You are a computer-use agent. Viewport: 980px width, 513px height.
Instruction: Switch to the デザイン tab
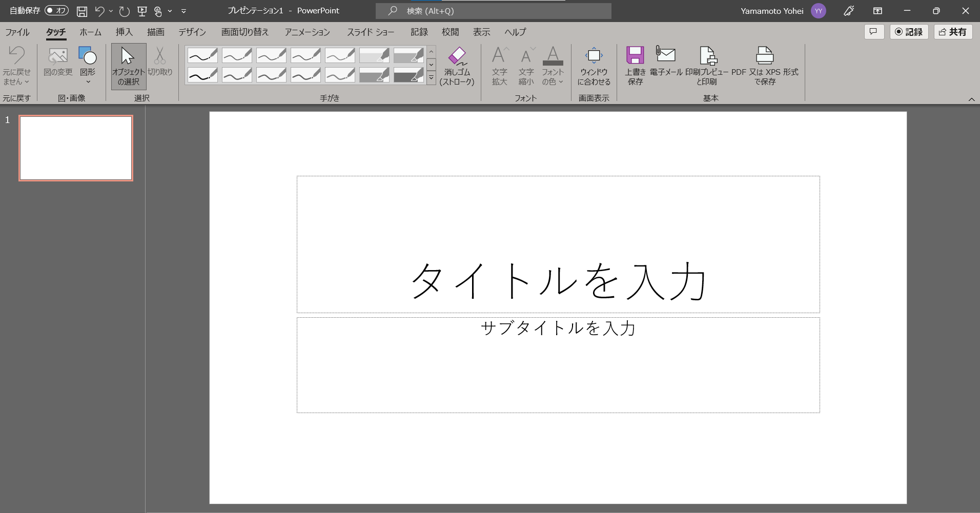(192, 32)
